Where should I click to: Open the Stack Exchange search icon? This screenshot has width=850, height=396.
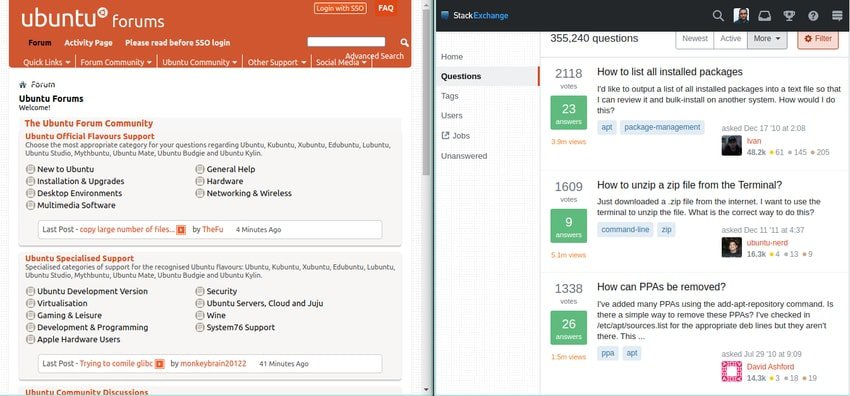[x=718, y=16]
